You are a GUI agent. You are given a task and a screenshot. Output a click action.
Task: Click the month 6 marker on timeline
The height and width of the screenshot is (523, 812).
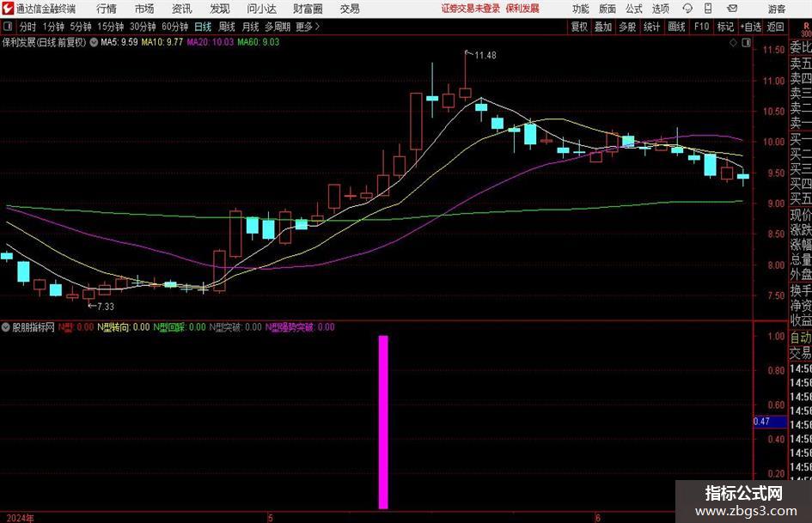[597, 518]
